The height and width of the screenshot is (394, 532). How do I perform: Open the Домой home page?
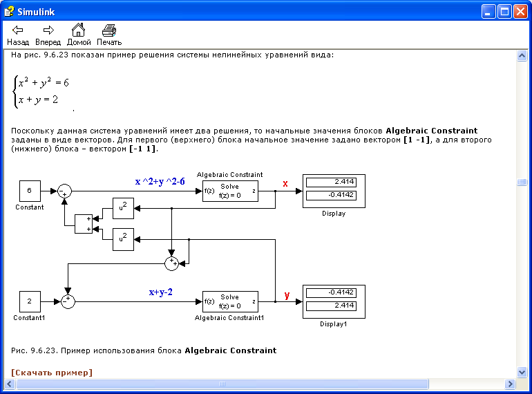point(79,35)
